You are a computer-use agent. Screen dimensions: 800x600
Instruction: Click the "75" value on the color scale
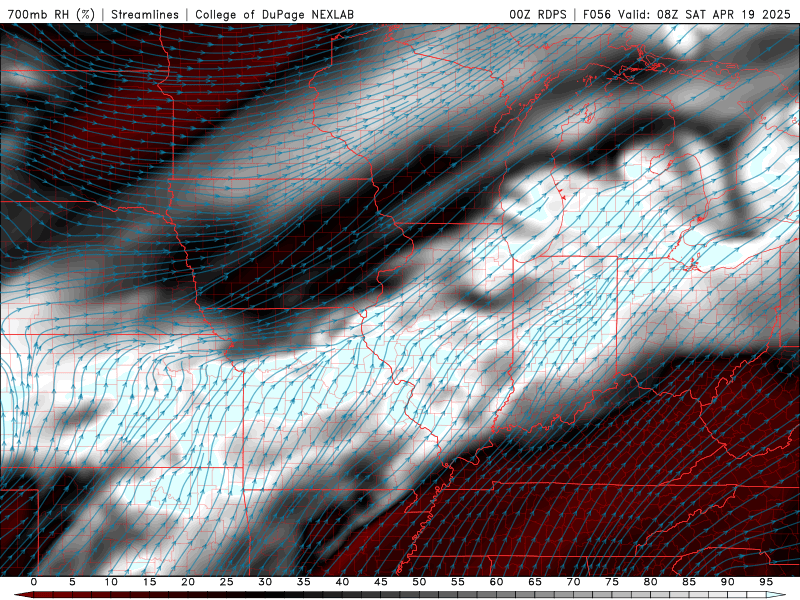[612, 582]
